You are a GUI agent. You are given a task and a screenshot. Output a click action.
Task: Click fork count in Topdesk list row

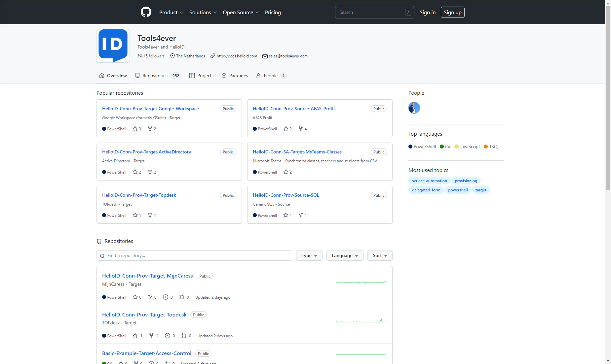pyautogui.click(x=154, y=336)
